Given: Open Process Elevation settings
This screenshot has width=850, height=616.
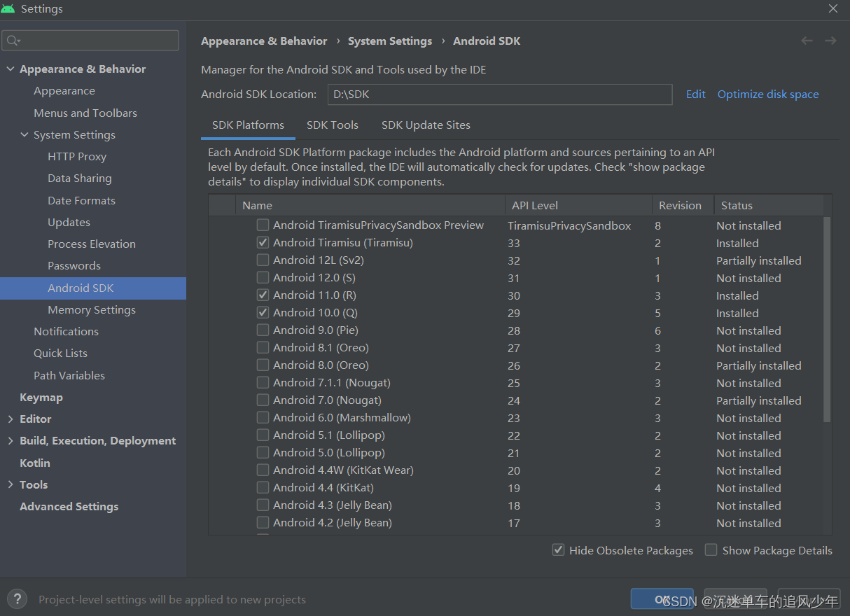Looking at the screenshot, I should point(93,244).
